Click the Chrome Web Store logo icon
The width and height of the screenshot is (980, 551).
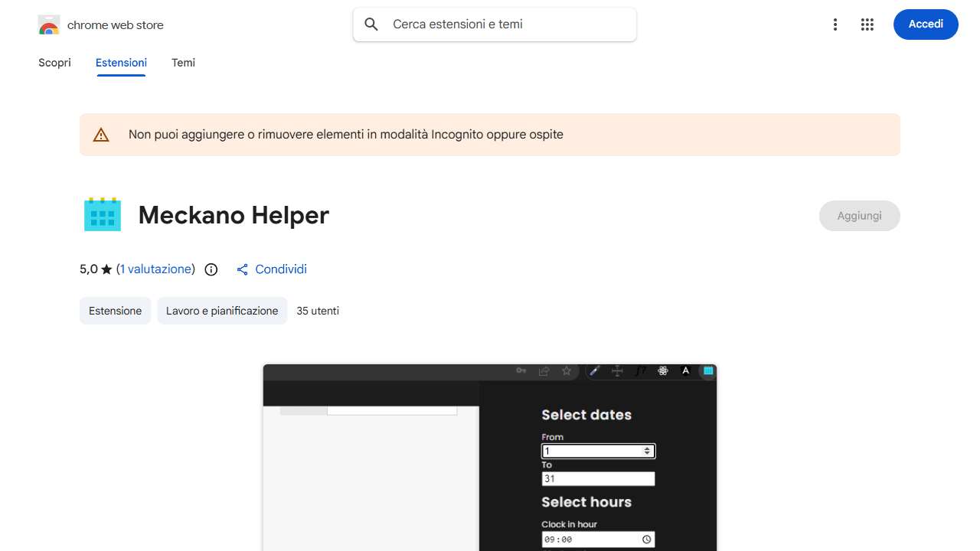click(x=48, y=24)
